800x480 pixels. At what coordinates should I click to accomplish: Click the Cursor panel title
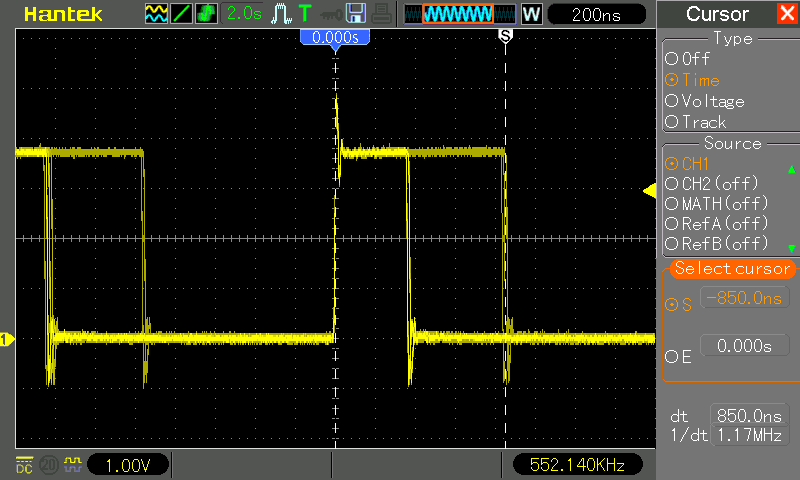[717, 14]
